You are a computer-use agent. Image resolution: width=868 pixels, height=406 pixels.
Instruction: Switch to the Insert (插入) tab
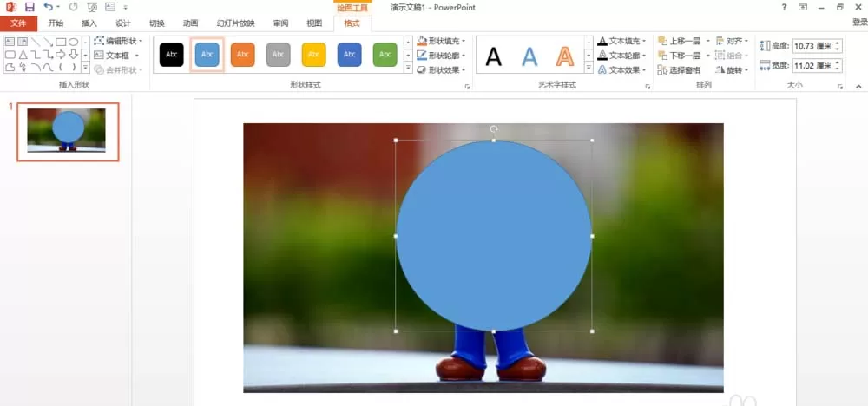[89, 23]
